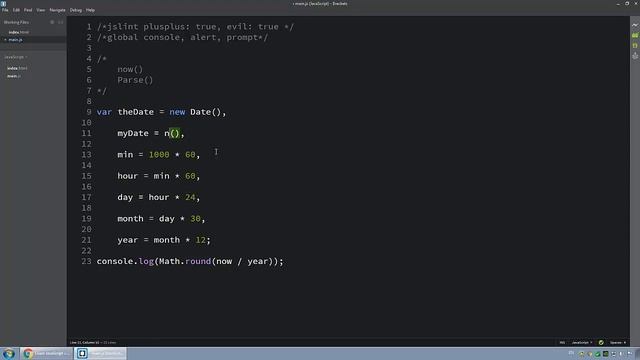Open the View menu
Screen dimensions: 640x360
[41, 10]
